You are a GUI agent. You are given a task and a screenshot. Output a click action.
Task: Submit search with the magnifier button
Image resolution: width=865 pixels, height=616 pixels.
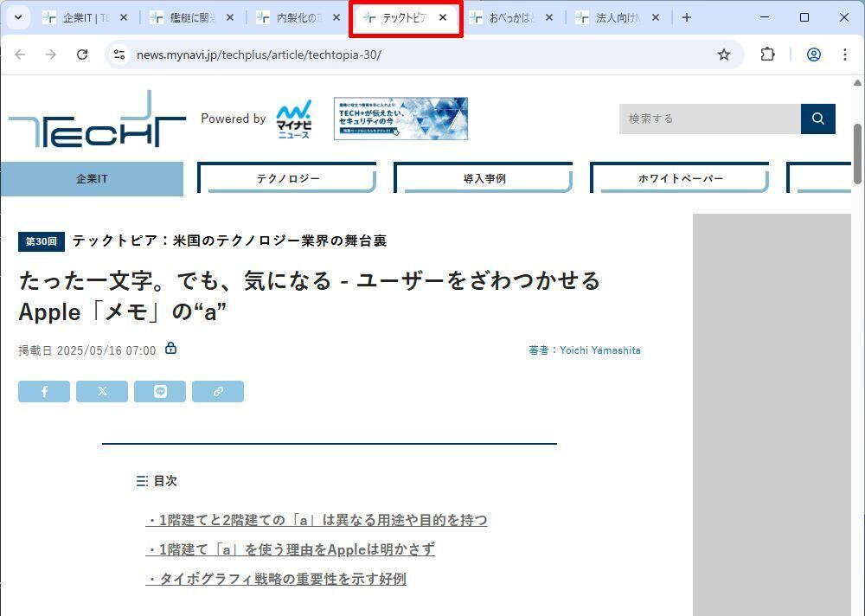818,119
